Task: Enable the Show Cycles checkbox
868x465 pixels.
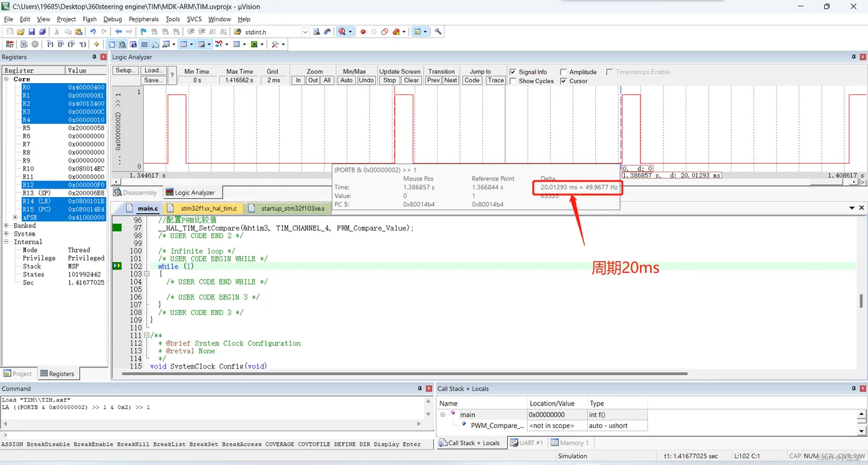Action: pyautogui.click(x=513, y=81)
